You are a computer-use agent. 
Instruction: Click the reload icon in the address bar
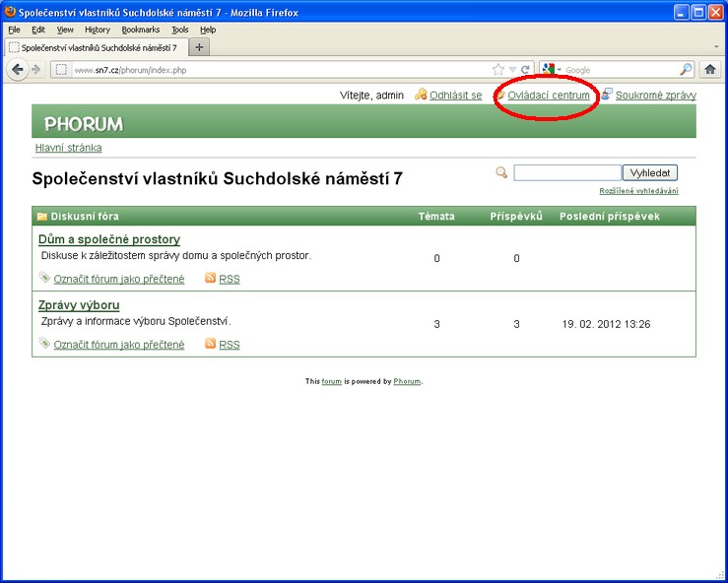click(x=527, y=70)
